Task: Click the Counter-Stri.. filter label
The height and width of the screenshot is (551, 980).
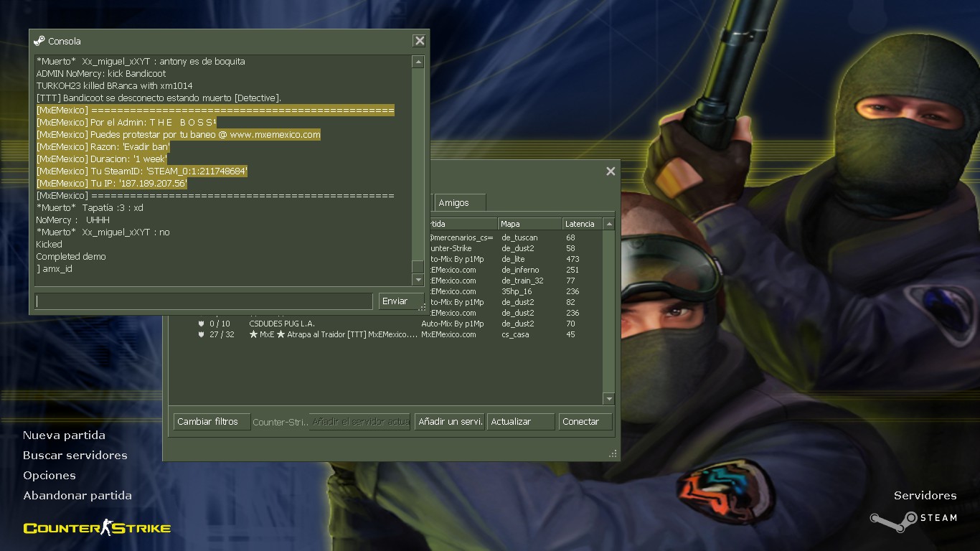Action: 281,423
